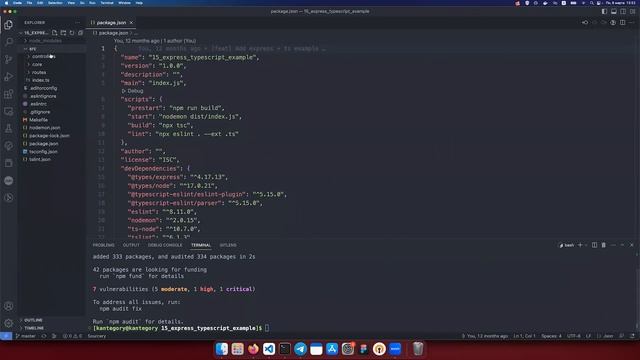Viewport: 640px width, 360px height.
Task: Click Ln 1, Col 1 in status bar
Action: click(524, 336)
